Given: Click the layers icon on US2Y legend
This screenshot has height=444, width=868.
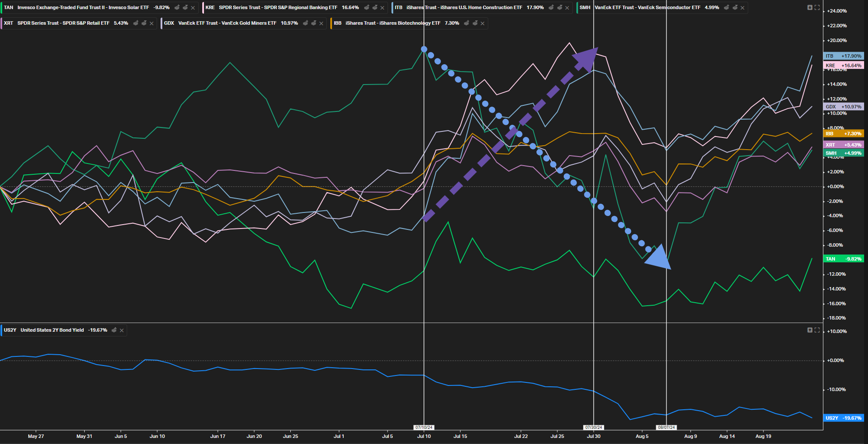Looking at the screenshot, I should [x=114, y=330].
